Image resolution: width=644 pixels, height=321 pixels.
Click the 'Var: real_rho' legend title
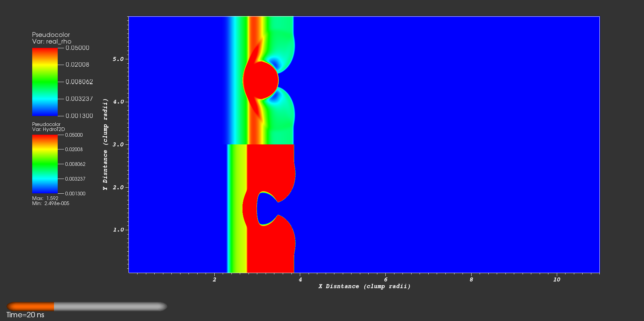coord(52,42)
